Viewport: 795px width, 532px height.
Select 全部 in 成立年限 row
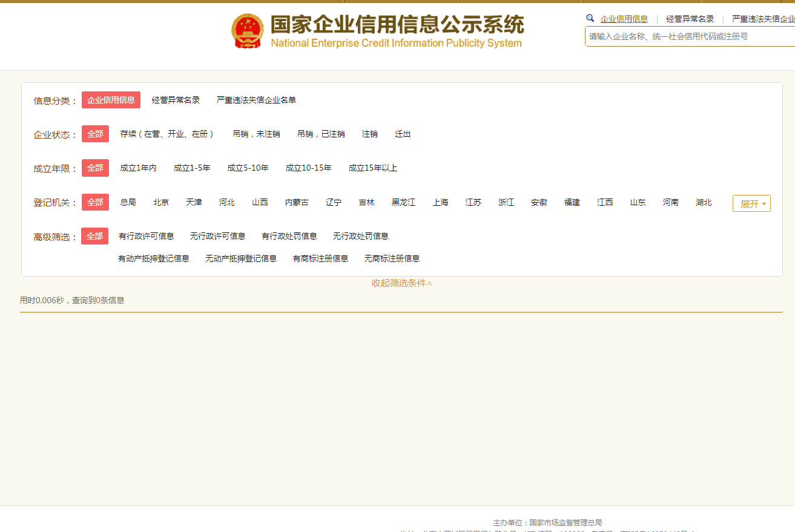[x=96, y=168]
